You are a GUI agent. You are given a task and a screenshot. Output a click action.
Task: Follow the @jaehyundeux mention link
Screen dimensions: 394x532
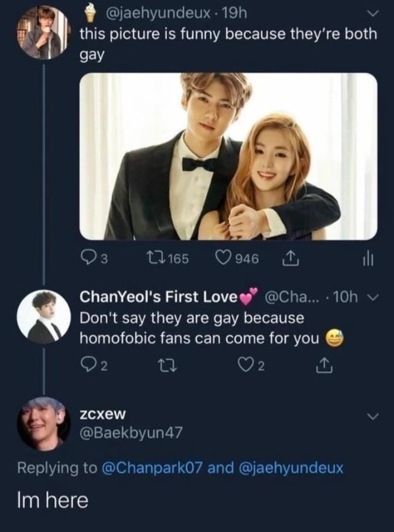286,469
